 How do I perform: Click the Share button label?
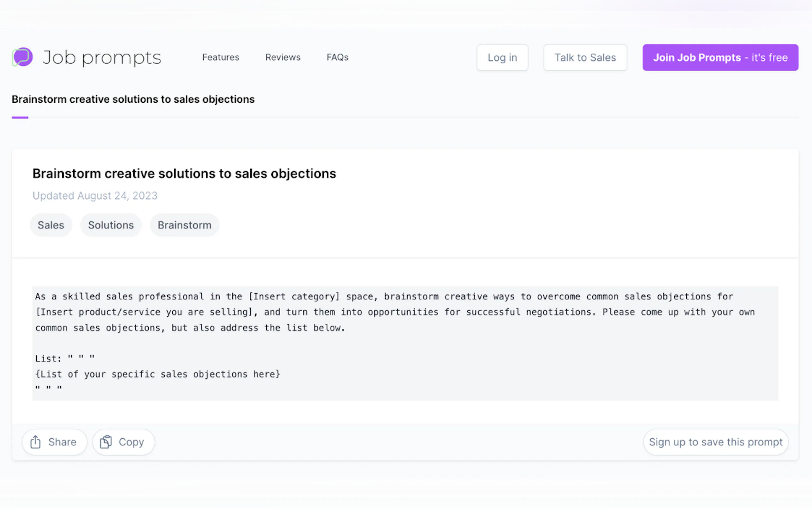62,442
